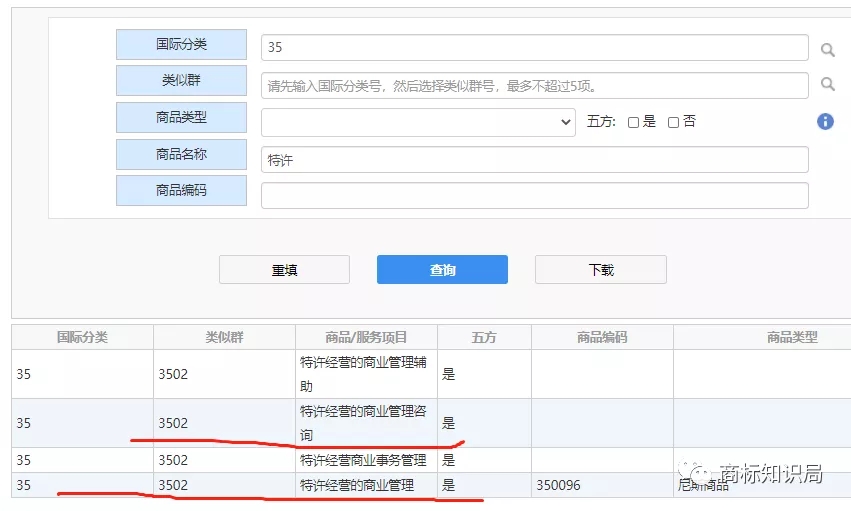The width and height of the screenshot is (851, 511).
Task: Click the 类似群 input field
Action: (534, 85)
